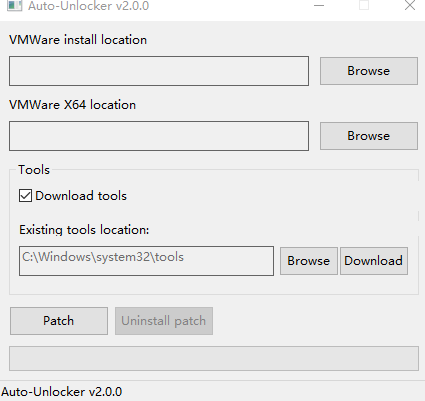The width and height of the screenshot is (425, 401).
Task: Click the Tools group box heading
Action: (34, 170)
